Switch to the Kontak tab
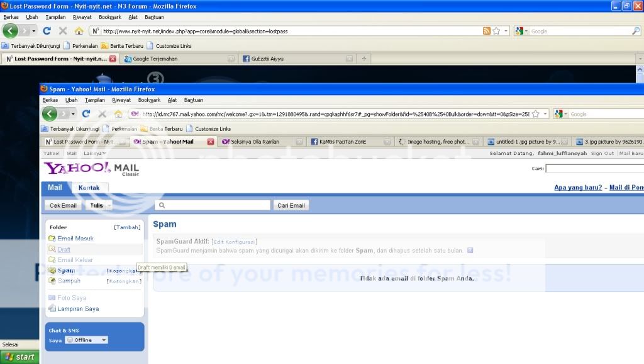The height and width of the screenshot is (364, 644). 89,188
